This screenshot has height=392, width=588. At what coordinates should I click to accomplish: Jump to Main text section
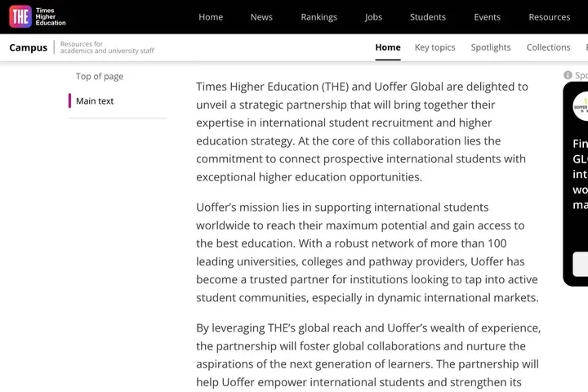point(95,101)
